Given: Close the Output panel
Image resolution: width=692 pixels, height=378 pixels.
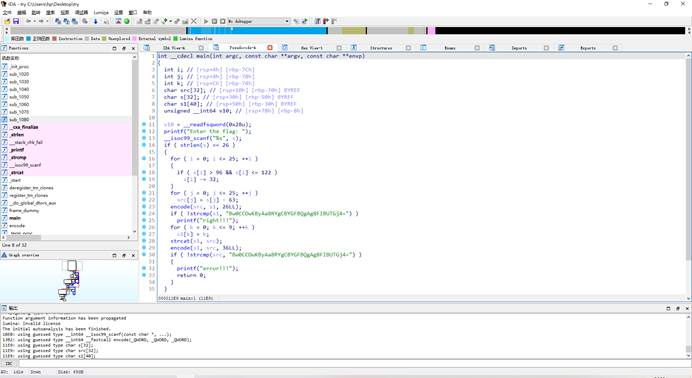Looking at the screenshot, I should click(687, 308).
